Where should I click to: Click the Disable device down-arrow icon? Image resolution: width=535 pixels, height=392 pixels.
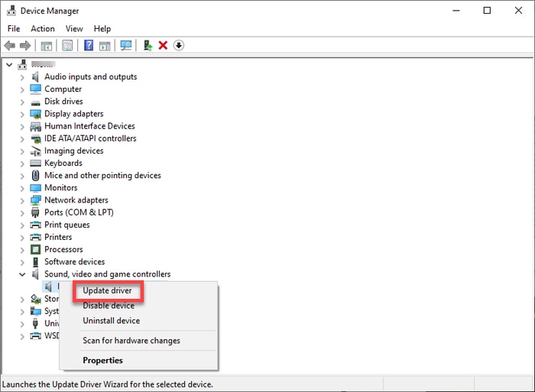tap(179, 45)
